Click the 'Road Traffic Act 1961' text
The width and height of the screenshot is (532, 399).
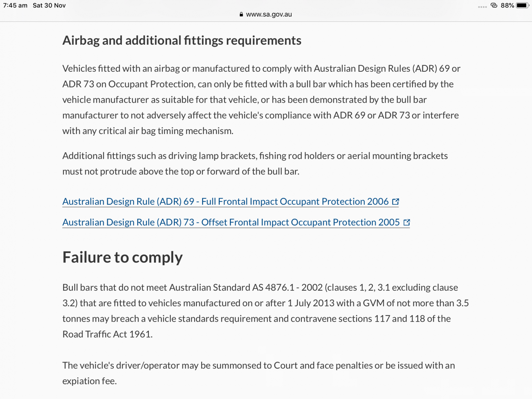tap(107, 334)
